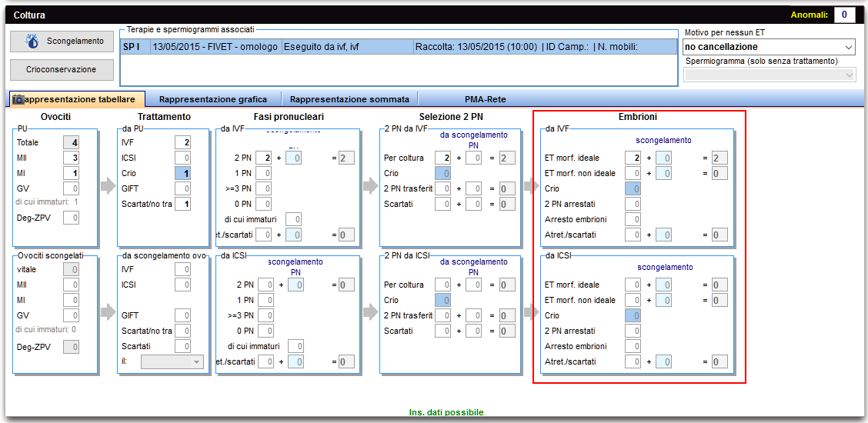Click the PU GV field

coord(72,189)
